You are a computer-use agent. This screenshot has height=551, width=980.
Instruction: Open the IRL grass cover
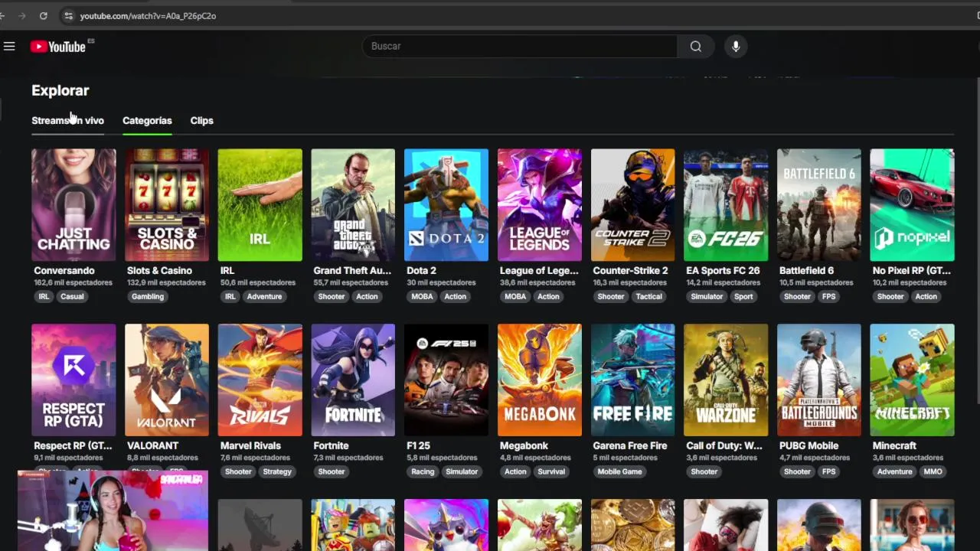click(260, 205)
